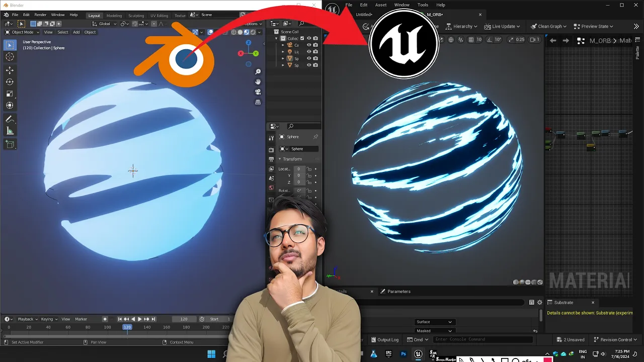644x362 pixels.
Task: Click the X axis on navigation gizmo
Action: [241, 53]
